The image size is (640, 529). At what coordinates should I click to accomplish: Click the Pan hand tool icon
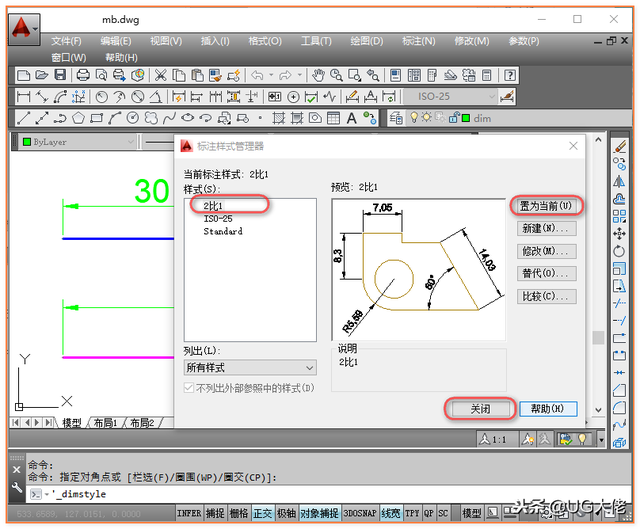pyautogui.click(x=318, y=76)
